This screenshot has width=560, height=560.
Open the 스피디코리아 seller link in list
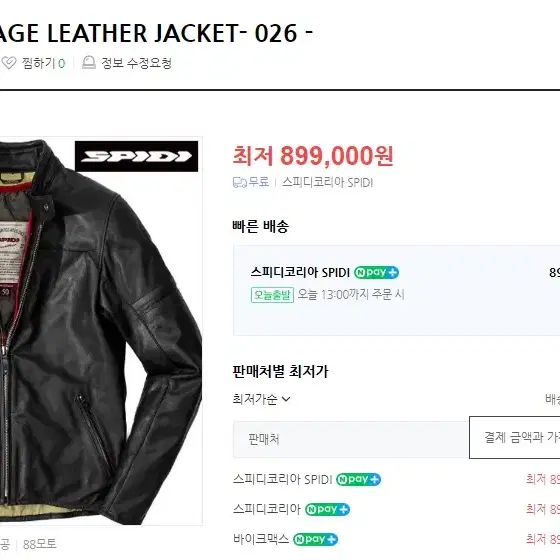coord(267,509)
